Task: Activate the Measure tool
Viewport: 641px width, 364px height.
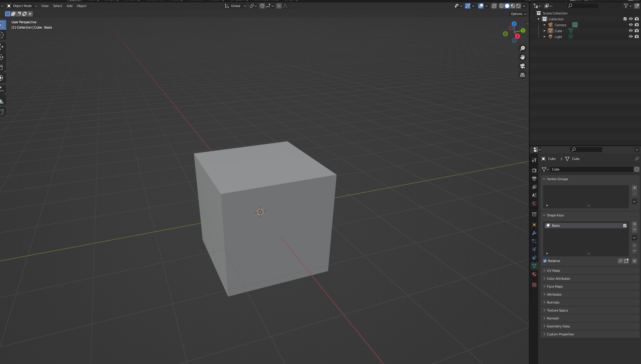Action: (x=2, y=100)
